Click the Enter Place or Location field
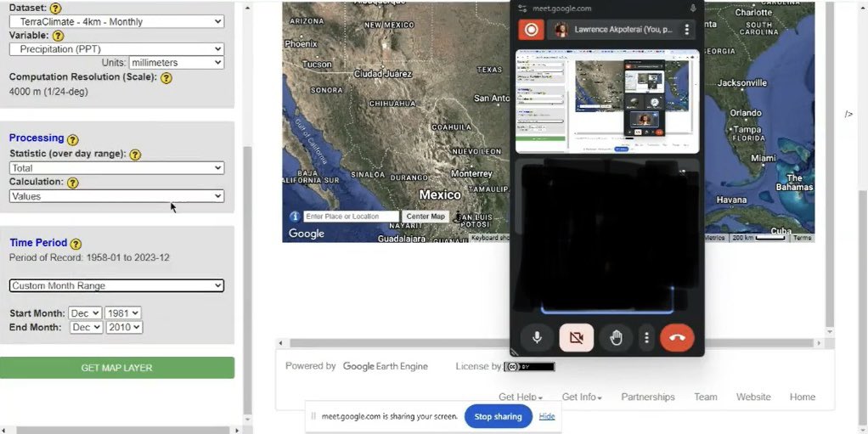868x434 pixels. pyautogui.click(x=351, y=217)
